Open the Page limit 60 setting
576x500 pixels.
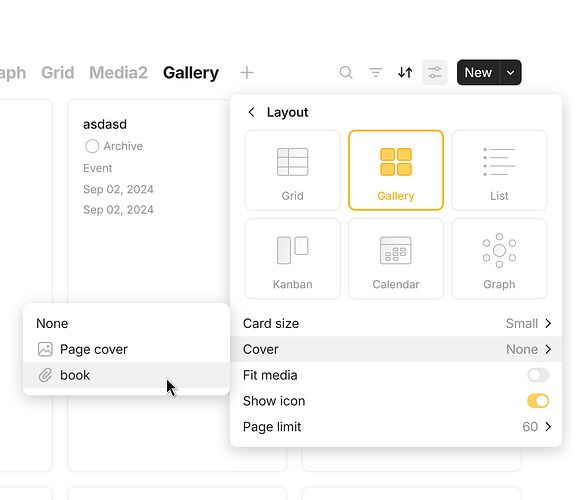pyautogui.click(x=396, y=427)
